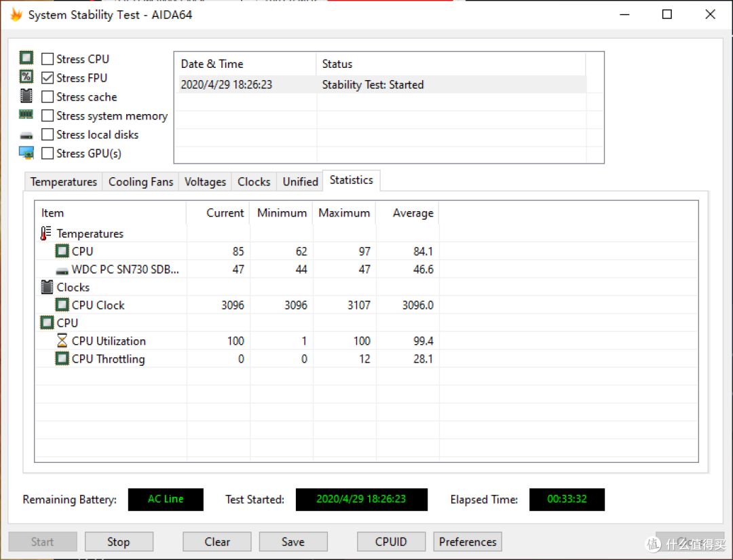Switch to the Temperatures tab
Viewport: 733px width, 560px height.
point(64,182)
